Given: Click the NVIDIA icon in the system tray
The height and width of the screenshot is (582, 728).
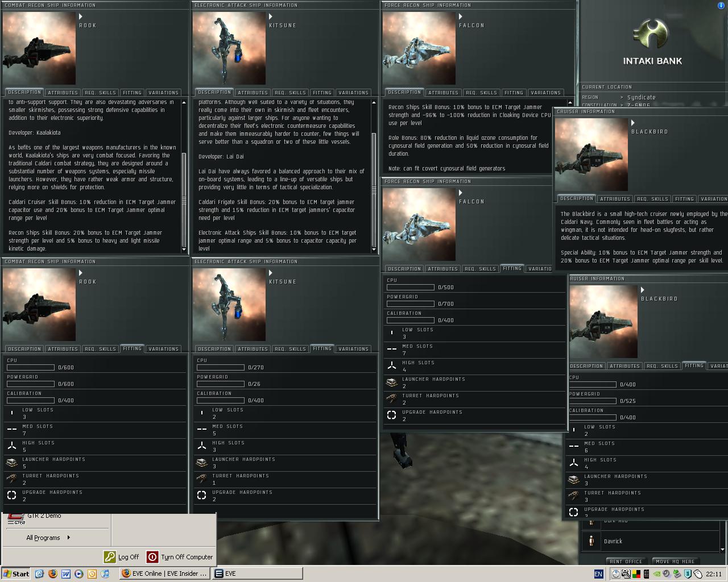Looking at the screenshot, I should [x=658, y=574].
